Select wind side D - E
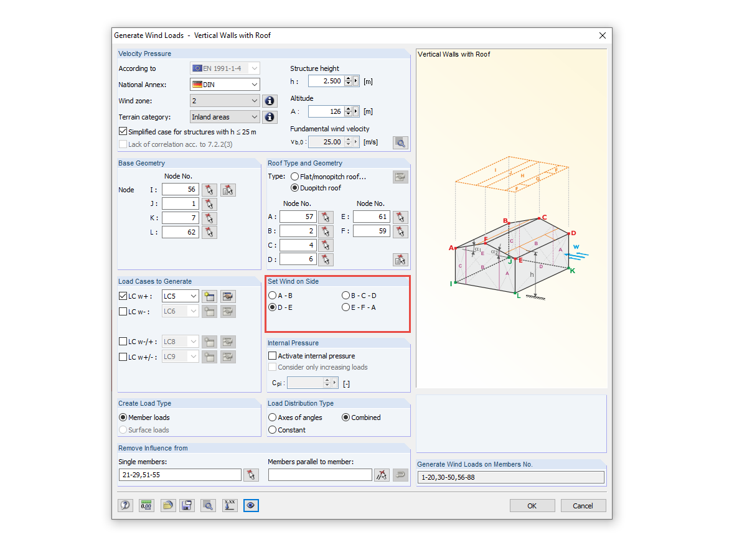 point(272,307)
